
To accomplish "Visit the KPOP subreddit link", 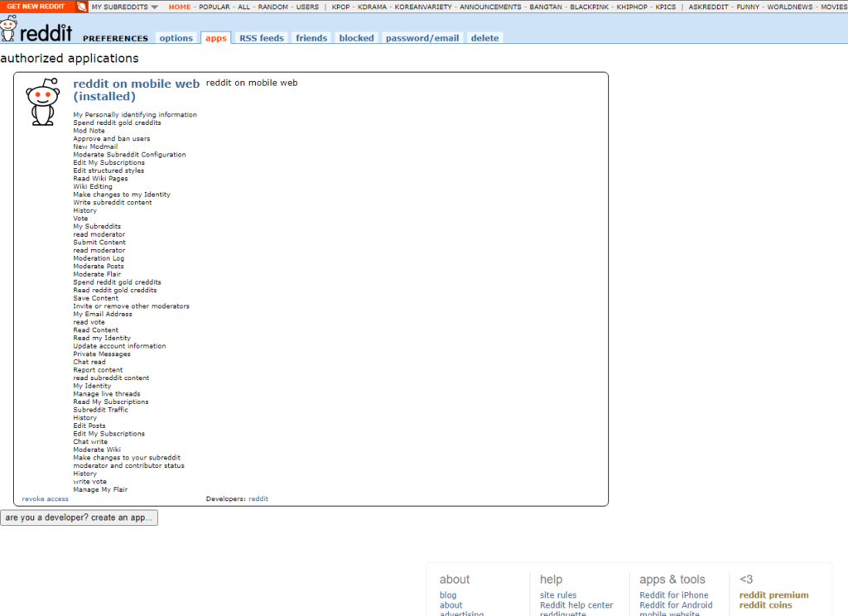I will click(340, 7).
